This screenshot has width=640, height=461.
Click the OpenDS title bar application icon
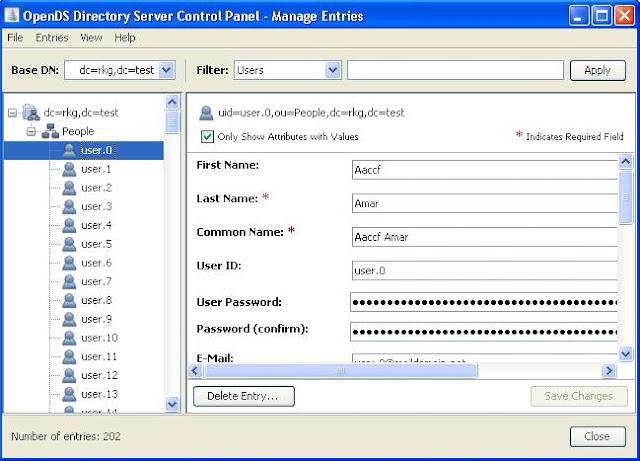point(12,15)
